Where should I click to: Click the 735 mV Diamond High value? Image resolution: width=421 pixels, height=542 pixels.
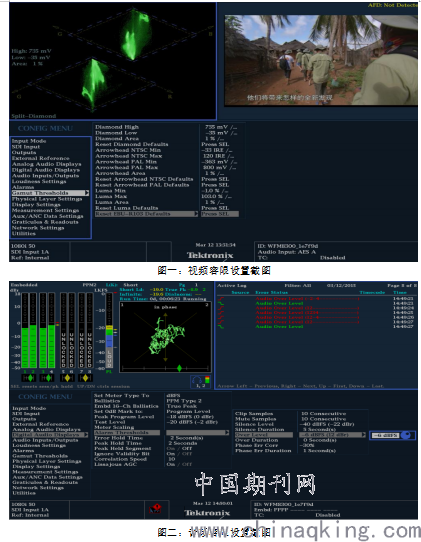click(x=221, y=127)
